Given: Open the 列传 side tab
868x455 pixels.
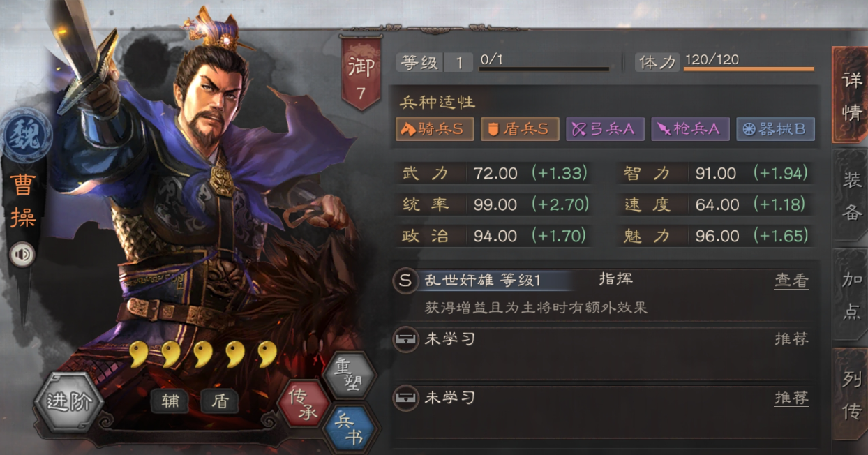Looking at the screenshot, I should (851, 394).
